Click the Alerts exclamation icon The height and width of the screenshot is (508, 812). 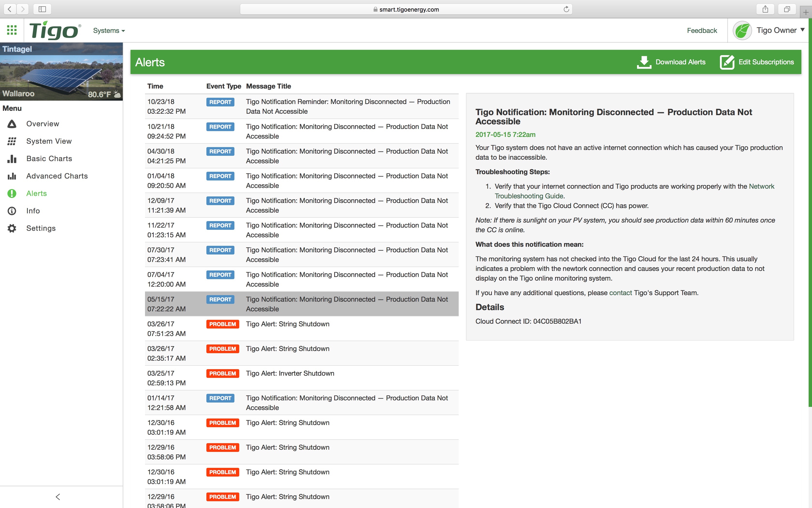click(x=12, y=194)
